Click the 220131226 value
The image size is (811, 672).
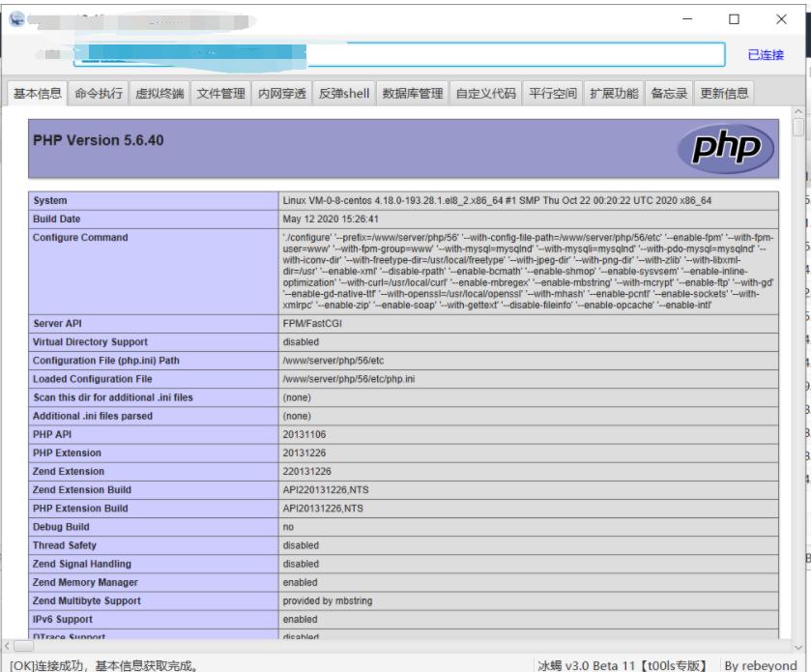(306, 471)
